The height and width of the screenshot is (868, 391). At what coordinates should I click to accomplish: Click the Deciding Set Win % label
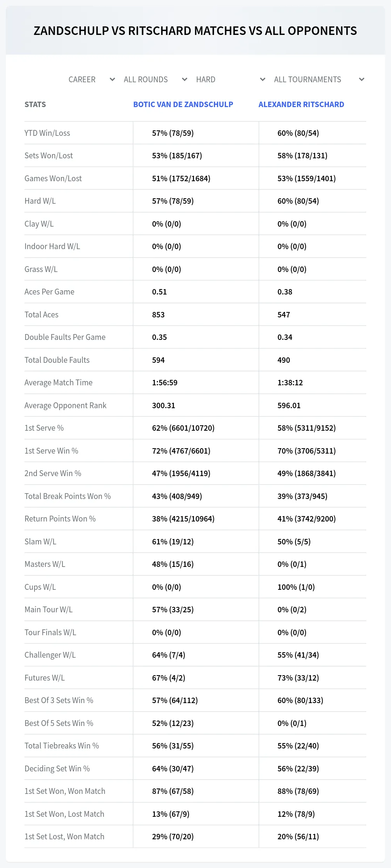coord(57,769)
